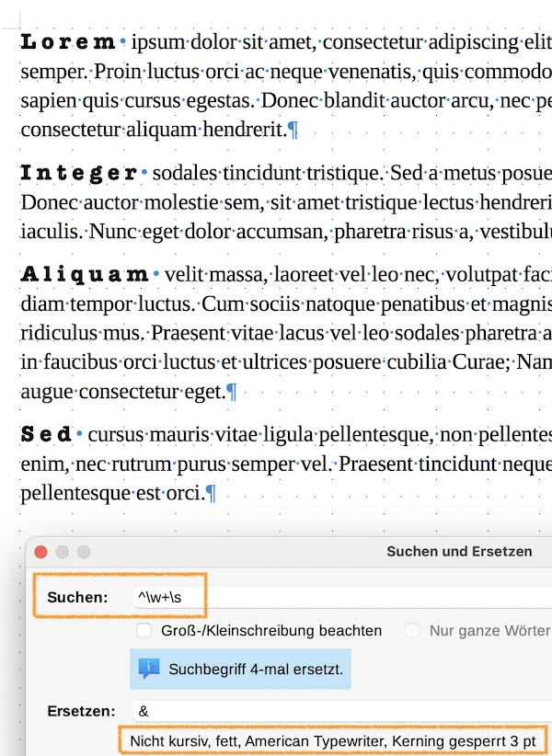Minimize the Suchen und Ersetzen dialog
Image resolution: width=552 pixels, height=756 pixels.
pyautogui.click(x=63, y=552)
